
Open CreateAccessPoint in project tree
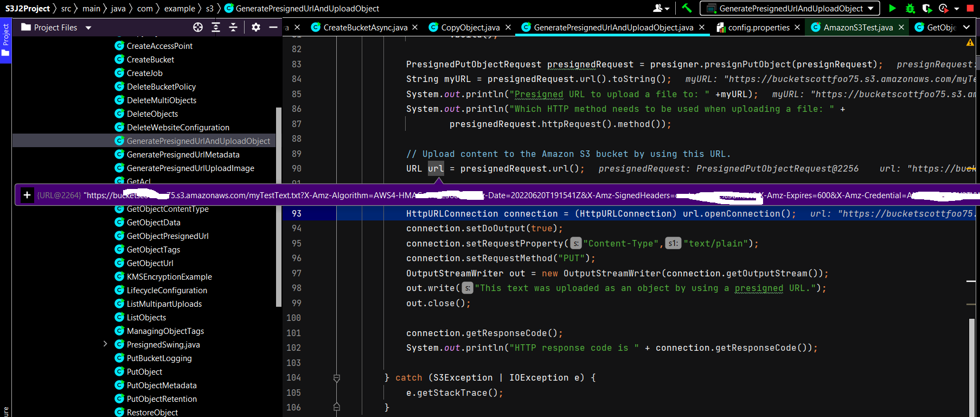coord(159,46)
